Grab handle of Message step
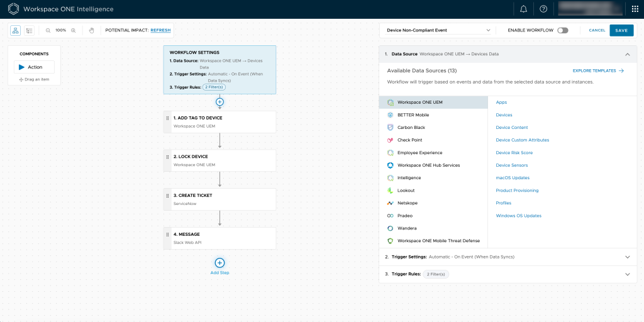 click(x=167, y=235)
